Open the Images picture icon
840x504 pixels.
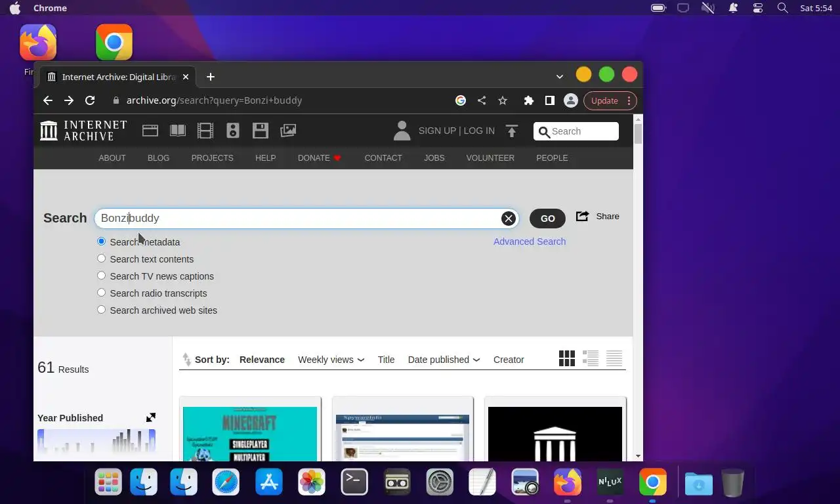288,131
